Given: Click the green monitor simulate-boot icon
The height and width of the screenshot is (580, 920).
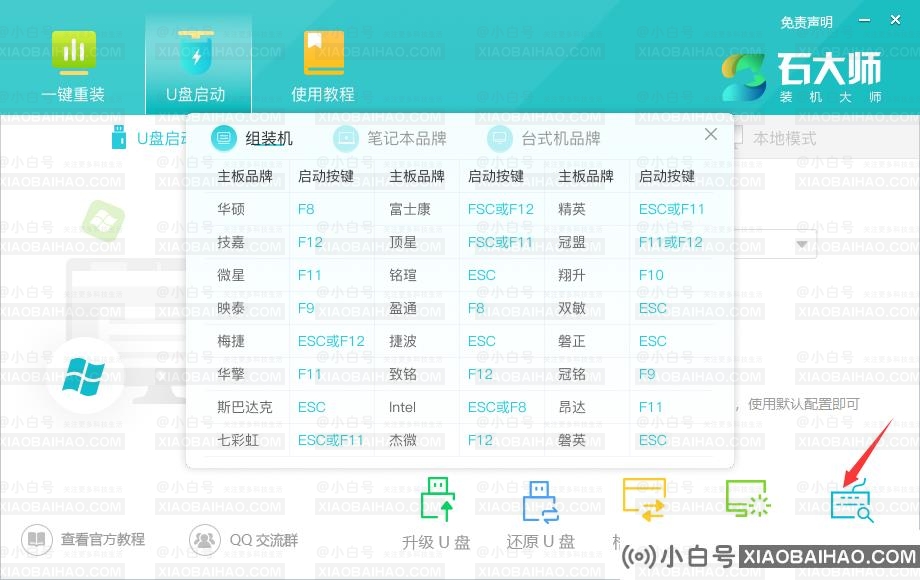Looking at the screenshot, I should pos(747,498).
